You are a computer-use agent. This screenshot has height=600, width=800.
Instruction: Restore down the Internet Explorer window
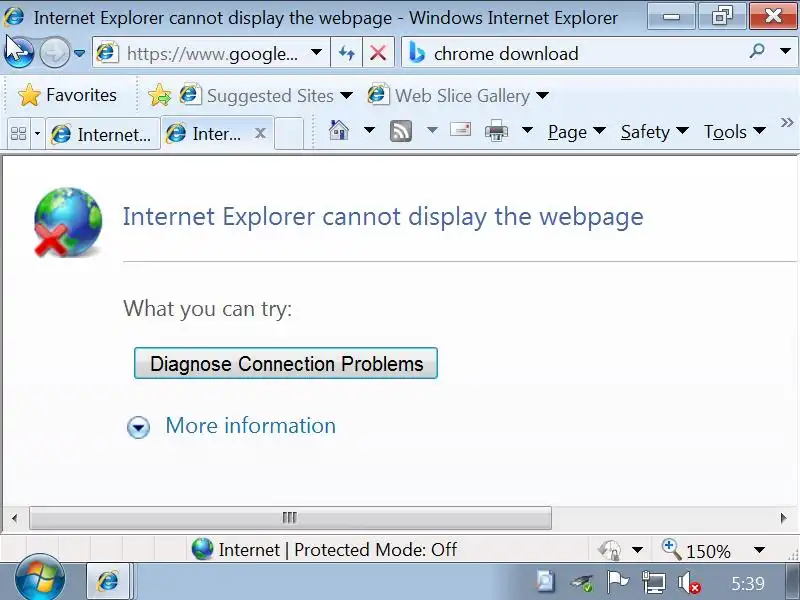(x=722, y=16)
